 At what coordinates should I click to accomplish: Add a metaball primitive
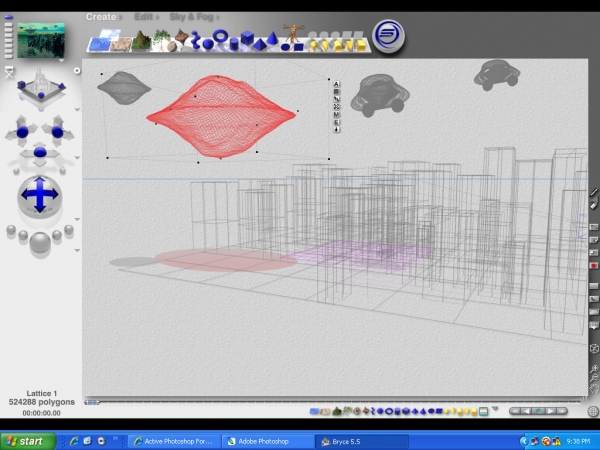click(196, 39)
